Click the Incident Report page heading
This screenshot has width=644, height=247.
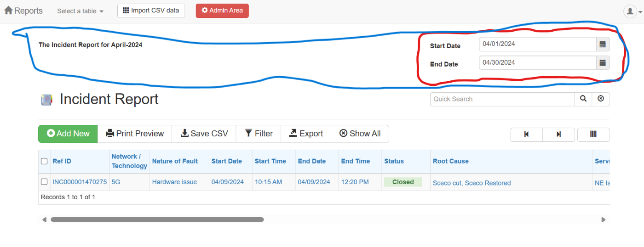click(109, 99)
